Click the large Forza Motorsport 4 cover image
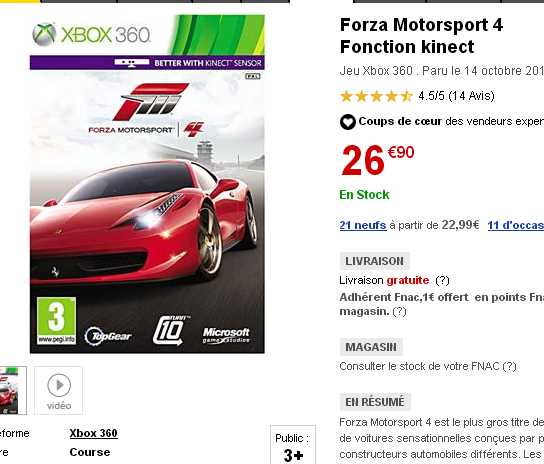The height and width of the screenshot is (464, 544). pyautogui.click(x=147, y=184)
